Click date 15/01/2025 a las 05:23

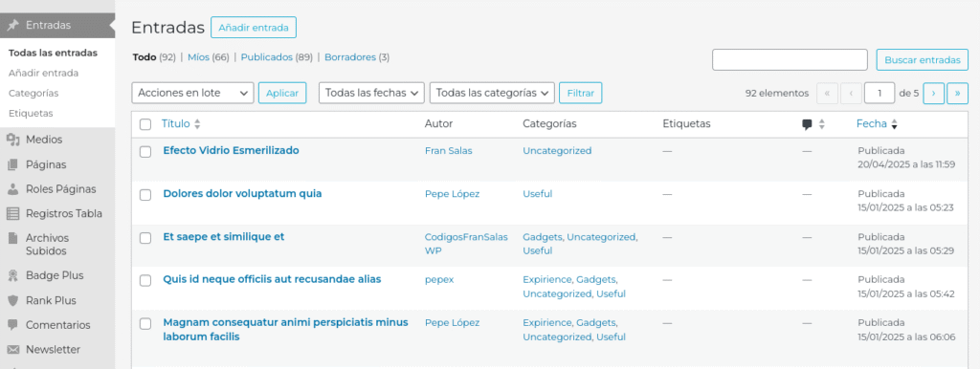[905, 207]
